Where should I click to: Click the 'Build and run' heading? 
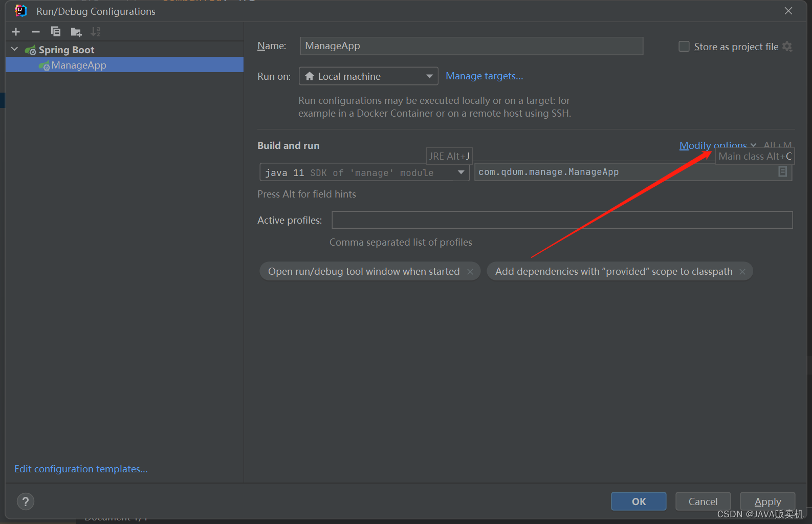(x=288, y=145)
